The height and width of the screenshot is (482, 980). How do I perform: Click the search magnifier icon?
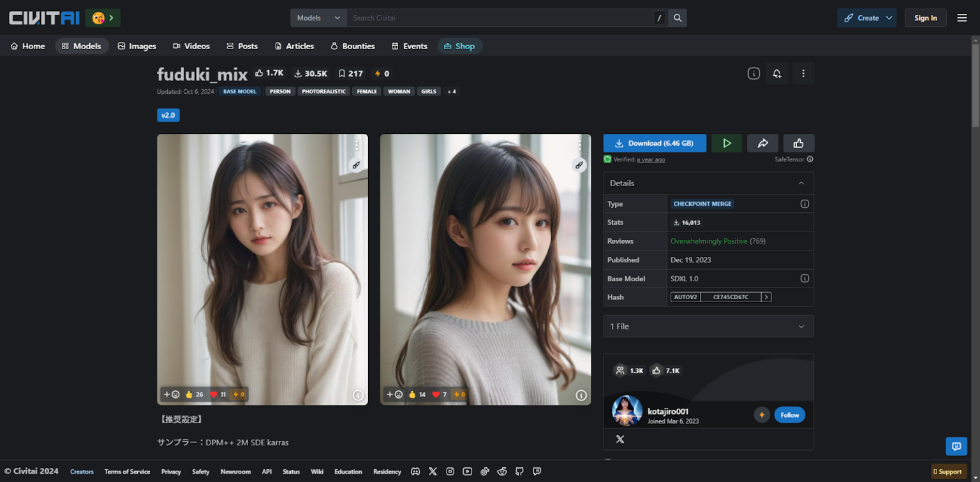click(678, 18)
